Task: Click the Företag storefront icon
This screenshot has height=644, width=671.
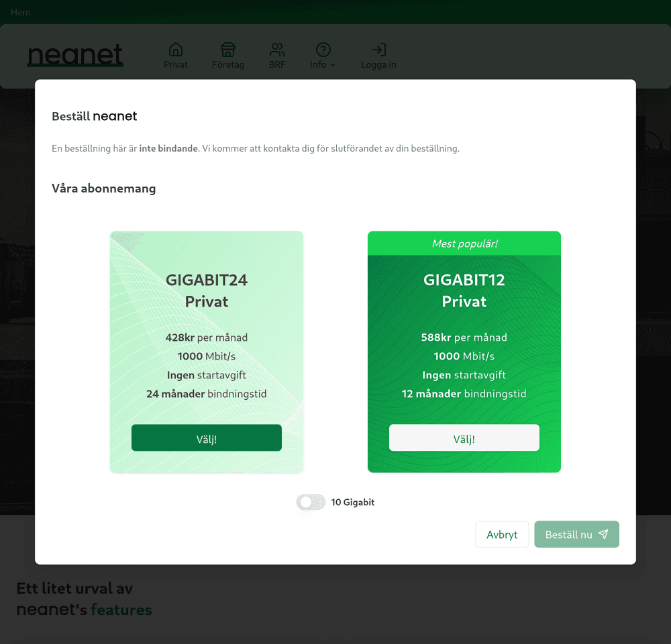Action: [228, 50]
